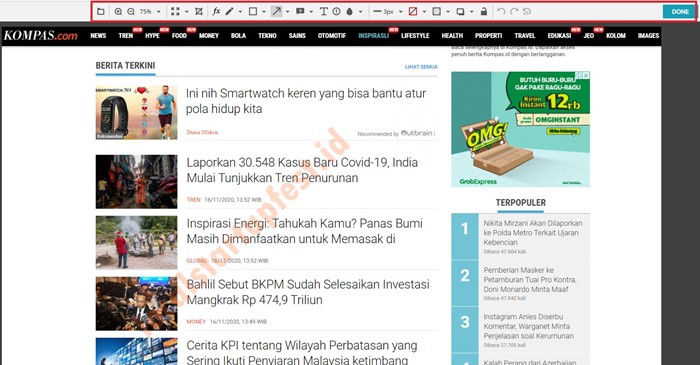Expand the Callout tool options arrow
Image resolution: width=700 pixels, height=365 pixels.
(x=311, y=12)
